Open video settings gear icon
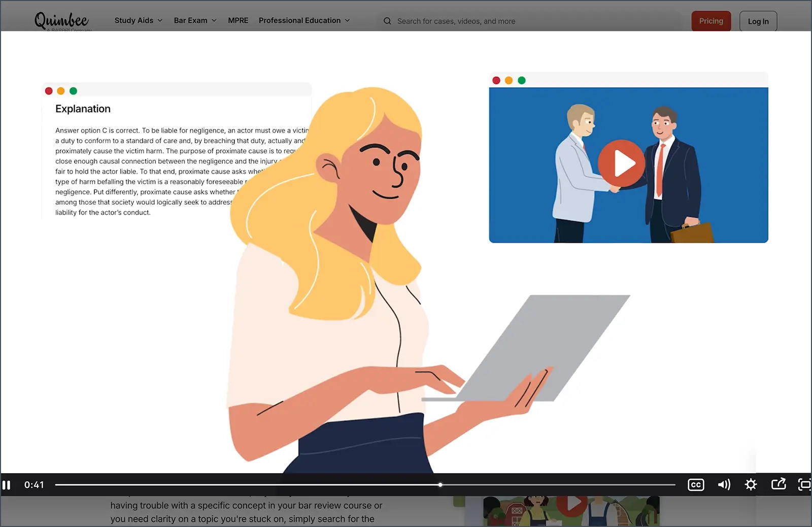This screenshot has height=527, width=812. 751,485
